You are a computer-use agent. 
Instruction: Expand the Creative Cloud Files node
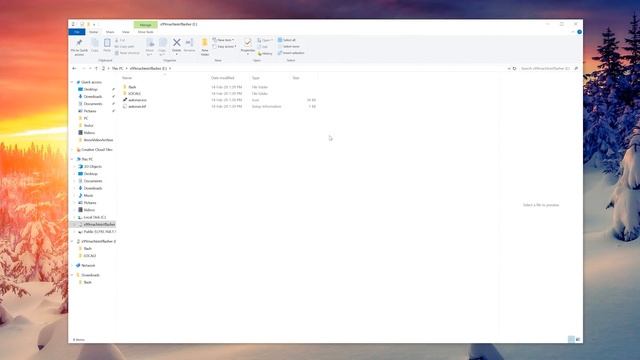(x=73, y=150)
